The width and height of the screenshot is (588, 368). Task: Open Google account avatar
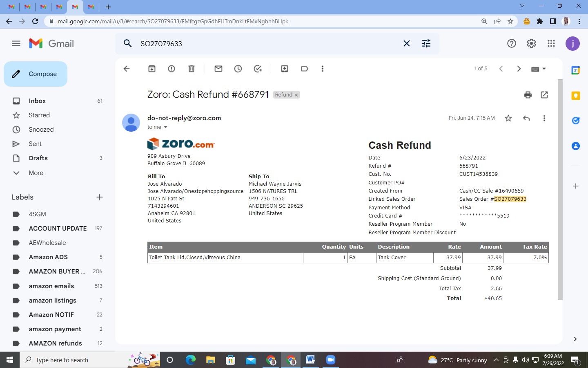[572, 43]
